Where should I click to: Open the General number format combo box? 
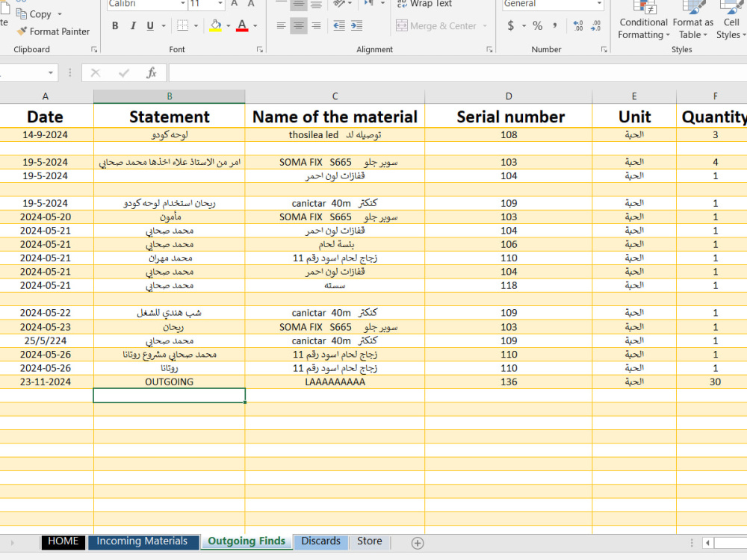(553, 4)
